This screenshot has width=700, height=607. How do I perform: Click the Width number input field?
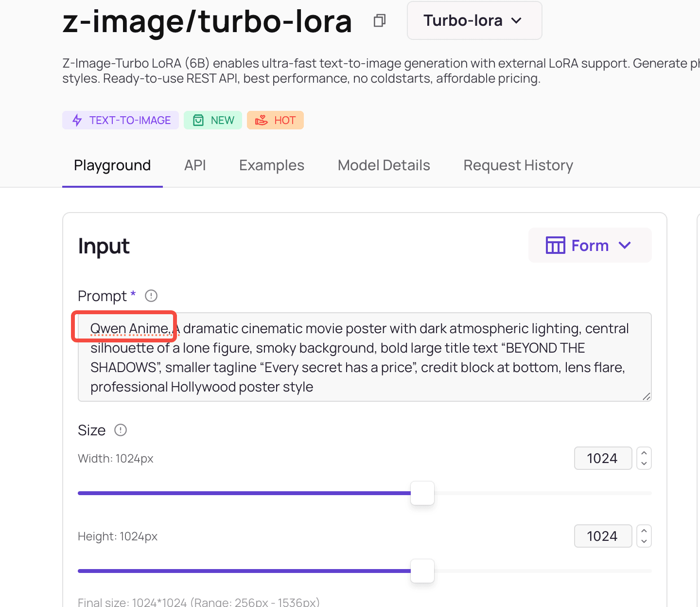(603, 458)
